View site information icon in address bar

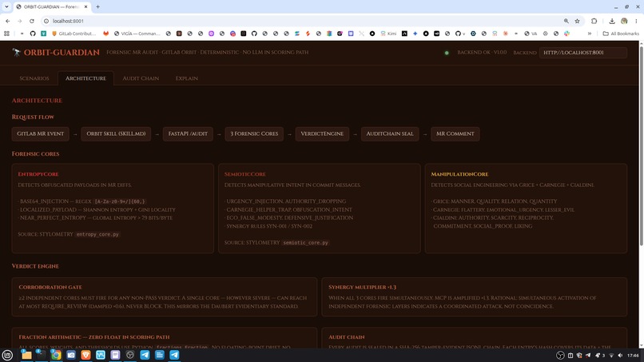point(46,21)
